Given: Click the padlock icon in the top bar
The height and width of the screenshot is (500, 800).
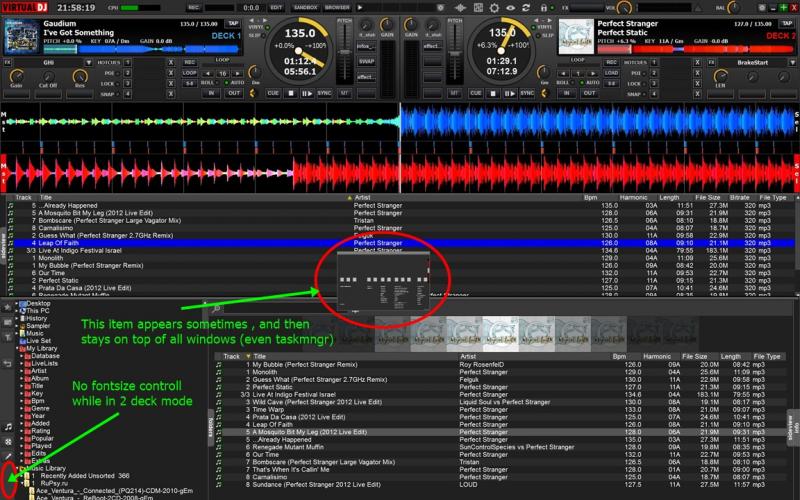Looking at the screenshot, I should tap(544, 8).
